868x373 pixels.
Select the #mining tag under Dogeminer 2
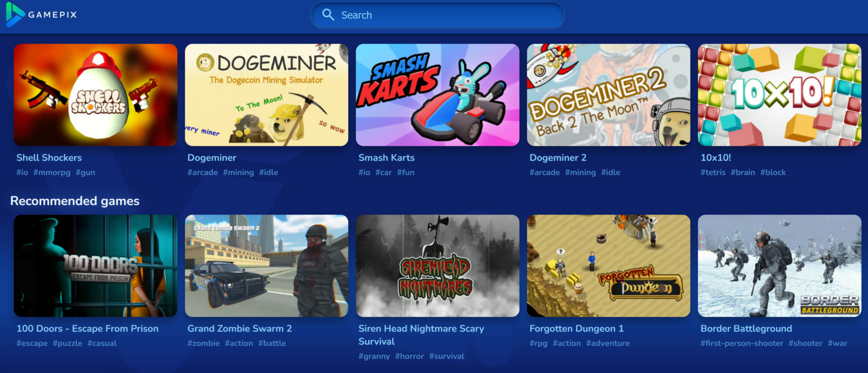click(580, 172)
